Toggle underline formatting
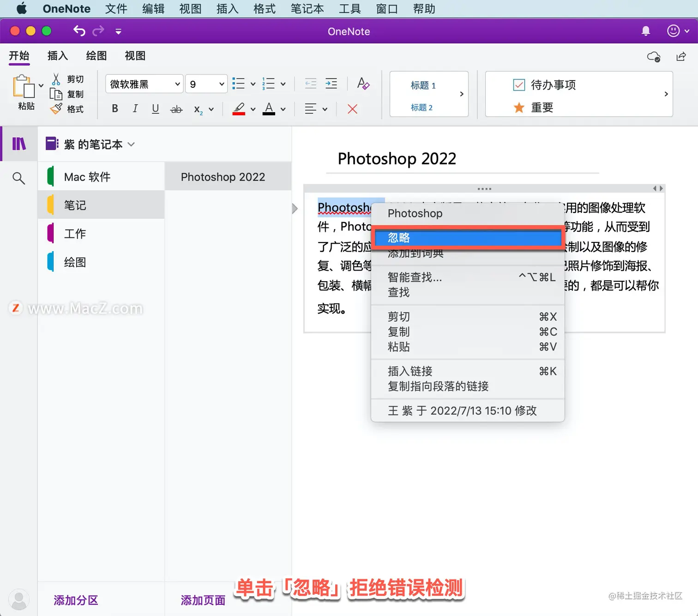Viewport: 698px width, 616px height. pyautogui.click(x=156, y=109)
